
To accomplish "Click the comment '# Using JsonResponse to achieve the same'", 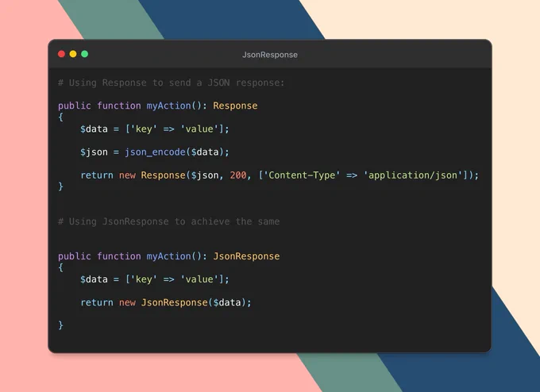I will (168, 221).
